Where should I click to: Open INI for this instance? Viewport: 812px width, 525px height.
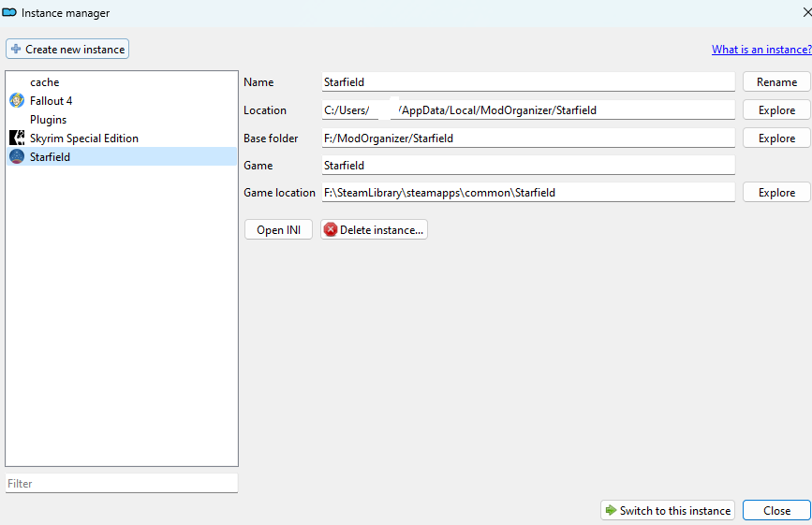278,229
